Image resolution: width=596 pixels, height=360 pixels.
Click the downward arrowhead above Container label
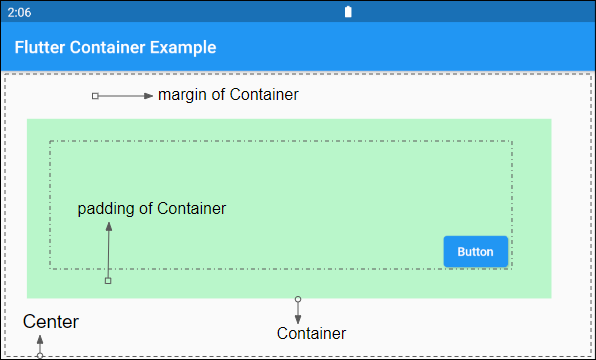pos(298,319)
